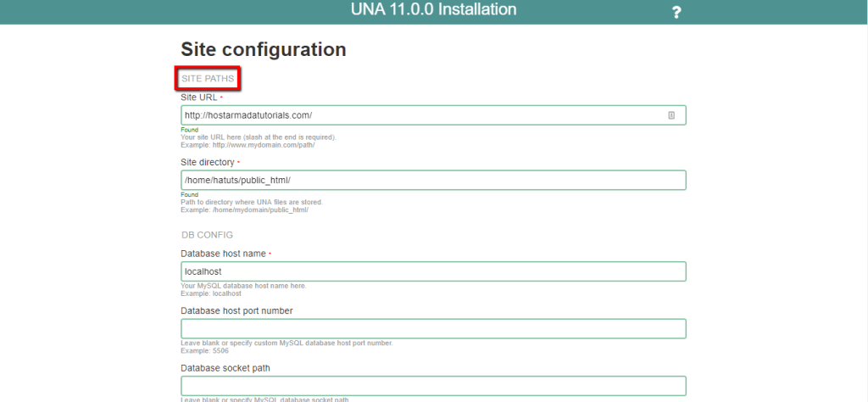
Task: Select the 'Site configuration' heading
Action: coord(264,49)
